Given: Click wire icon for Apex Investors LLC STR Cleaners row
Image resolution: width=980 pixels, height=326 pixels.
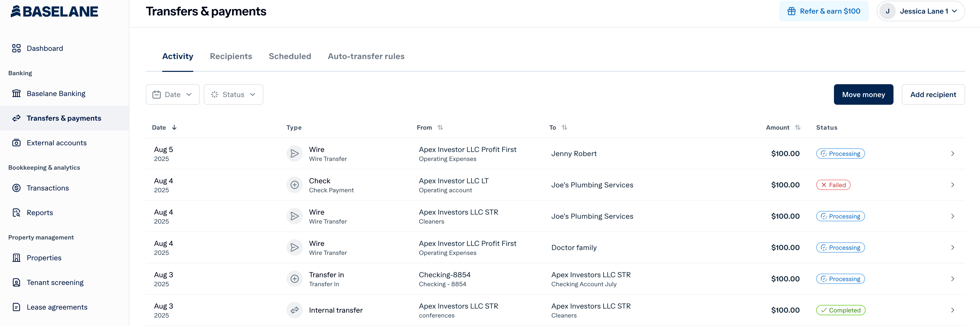Looking at the screenshot, I should coord(294,216).
